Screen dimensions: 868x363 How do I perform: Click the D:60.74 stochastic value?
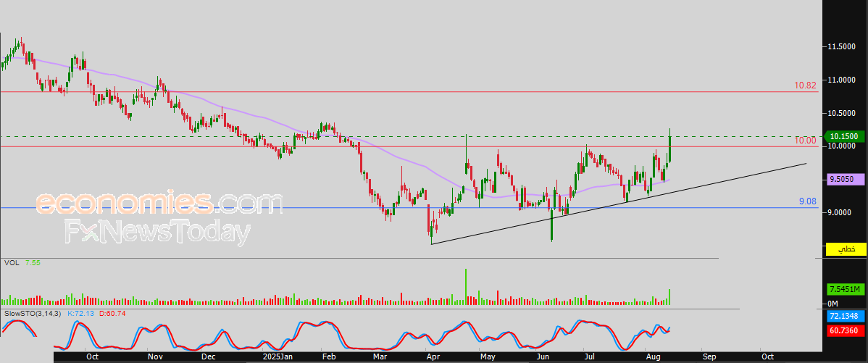pyautogui.click(x=112, y=313)
